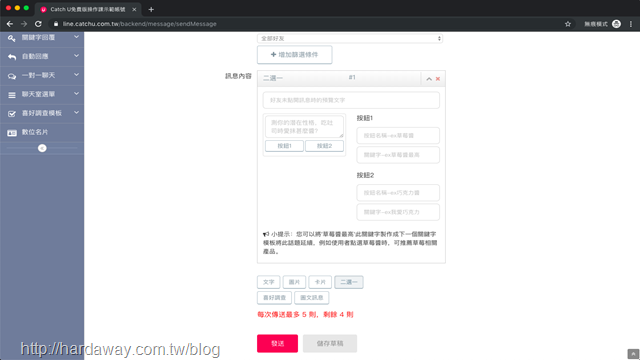The image size is (640, 360).
Task: Click the preview 按鈕2 button
Action: click(x=324, y=146)
